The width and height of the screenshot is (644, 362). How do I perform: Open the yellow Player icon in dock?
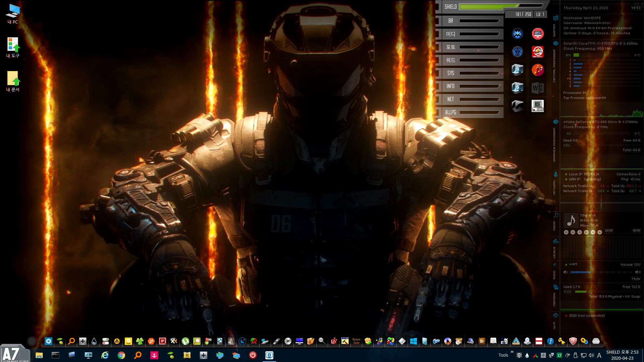[128, 341]
